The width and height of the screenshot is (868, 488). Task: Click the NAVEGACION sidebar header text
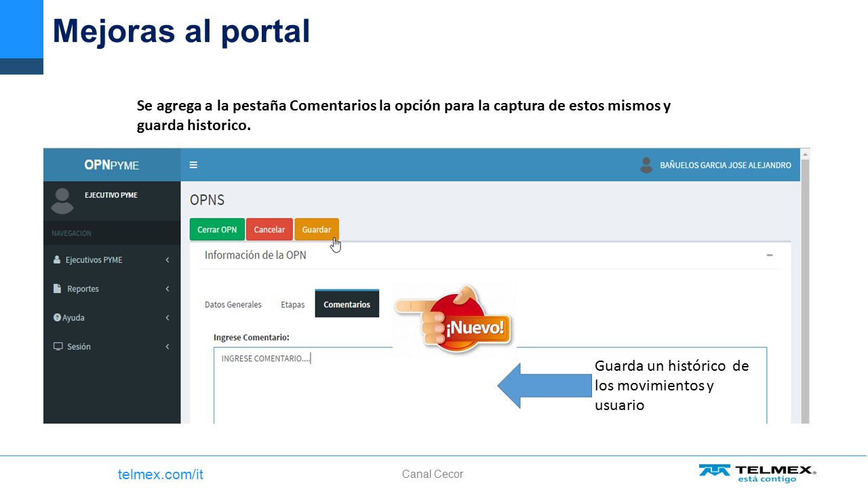71,233
